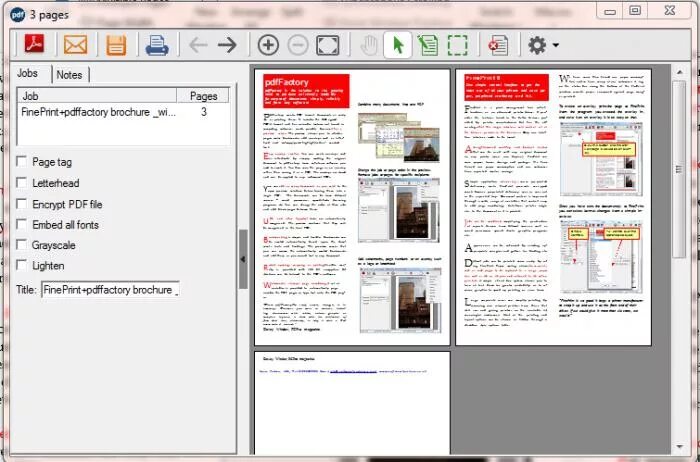Choose the text selection tool icon
Image resolution: width=700 pixels, height=462 pixels.
tap(428, 45)
